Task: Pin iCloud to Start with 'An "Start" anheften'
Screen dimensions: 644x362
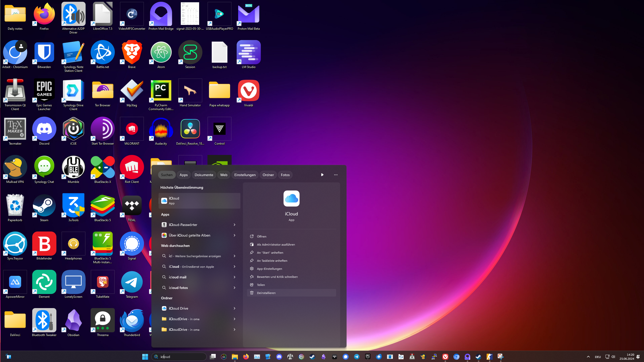Action: (270, 252)
